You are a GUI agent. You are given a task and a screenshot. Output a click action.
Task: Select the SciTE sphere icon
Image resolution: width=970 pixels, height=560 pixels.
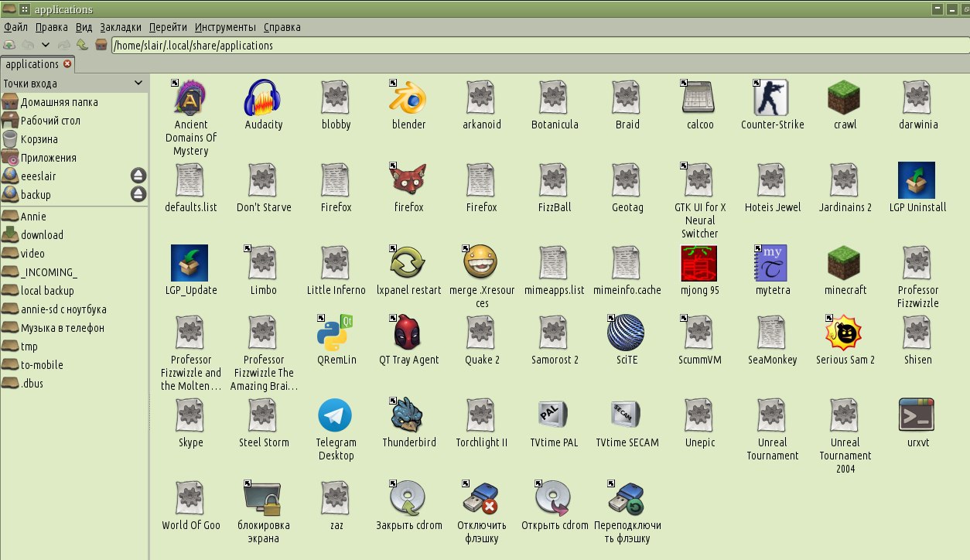[x=627, y=333]
